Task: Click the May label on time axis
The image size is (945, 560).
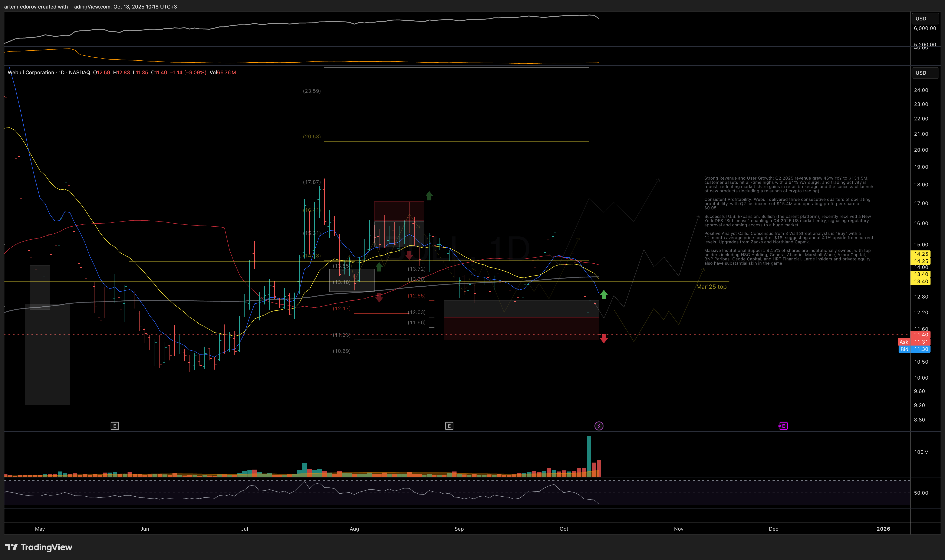Action: coord(40,529)
